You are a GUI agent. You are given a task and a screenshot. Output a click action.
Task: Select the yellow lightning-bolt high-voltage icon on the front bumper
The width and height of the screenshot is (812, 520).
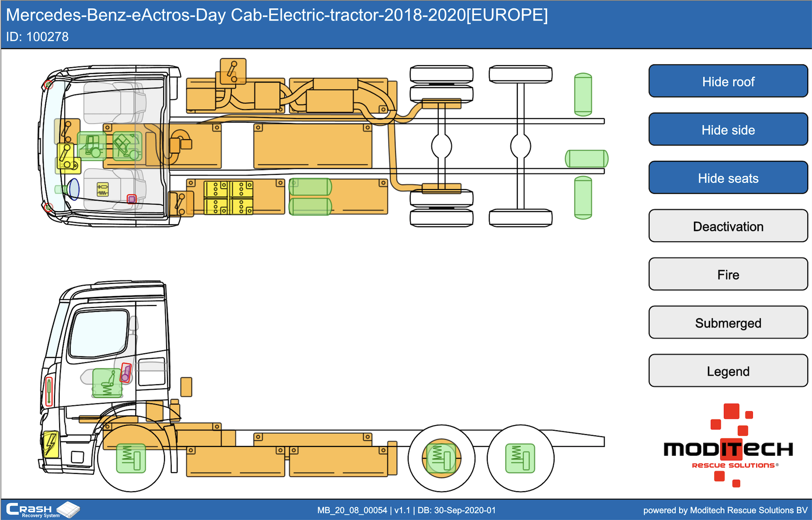click(x=51, y=444)
